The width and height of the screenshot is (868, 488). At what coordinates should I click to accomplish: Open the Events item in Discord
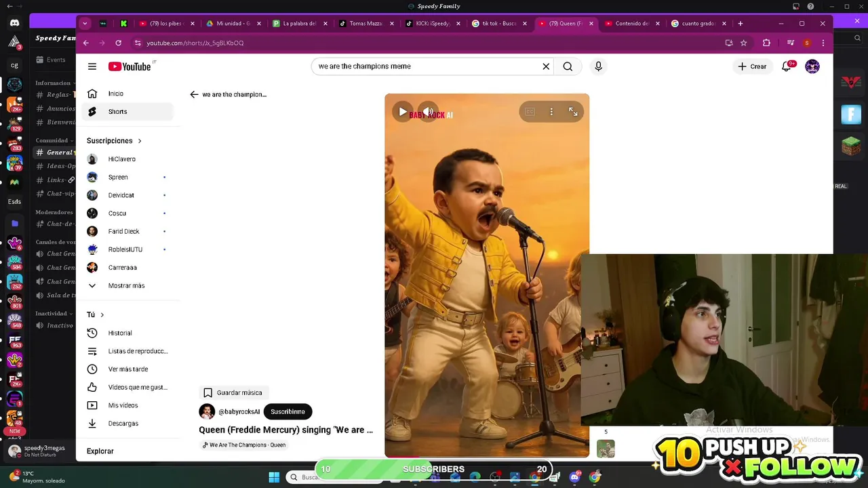tap(54, 60)
